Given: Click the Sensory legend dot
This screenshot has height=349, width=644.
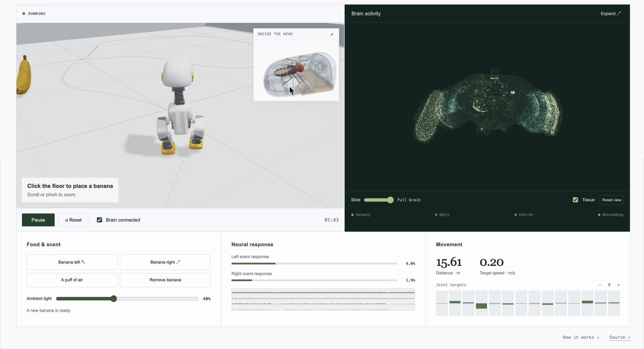Looking at the screenshot, I should click(x=352, y=215).
